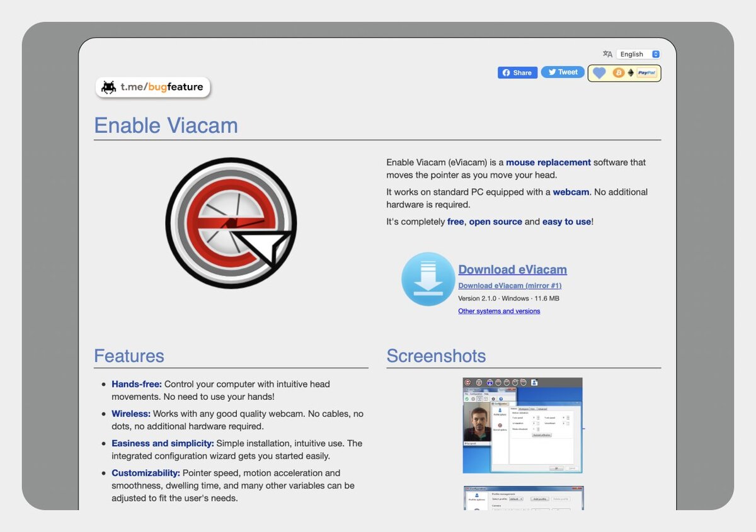Open the Profile management screenshot thumbnail
The height and width of the screenshot is (532, 756).
(524, 497)
